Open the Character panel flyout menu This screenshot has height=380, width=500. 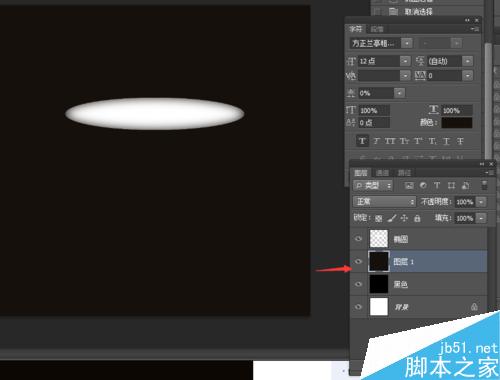(x=475, y=29)
